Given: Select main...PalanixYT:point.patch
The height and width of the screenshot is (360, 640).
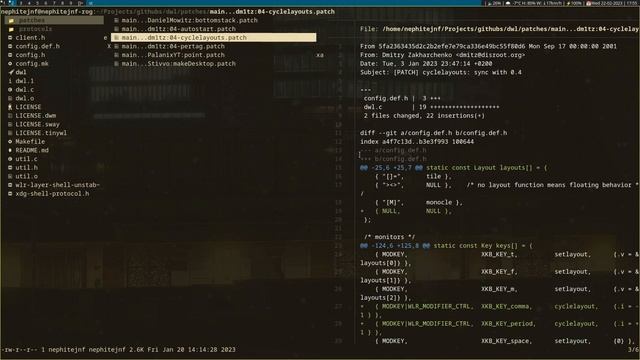Looking at the screenshot, I should point(173,55).
